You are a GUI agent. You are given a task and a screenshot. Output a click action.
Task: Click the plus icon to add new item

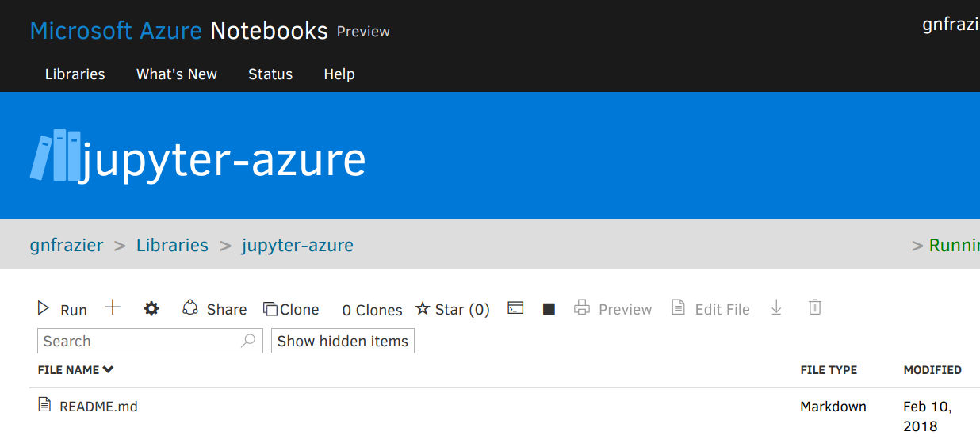(113, 307)
